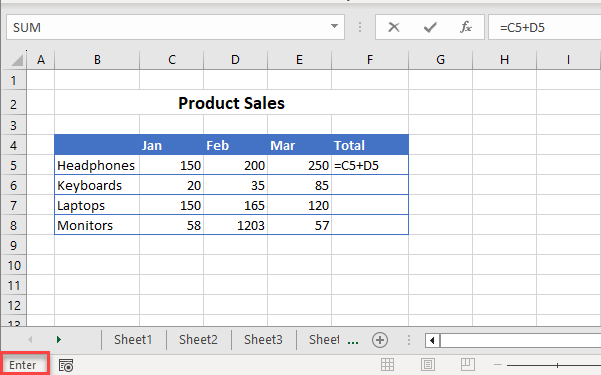601x375 pixels.
Task: Click the Keyboards Mar value 85
Action: [299, 185]
